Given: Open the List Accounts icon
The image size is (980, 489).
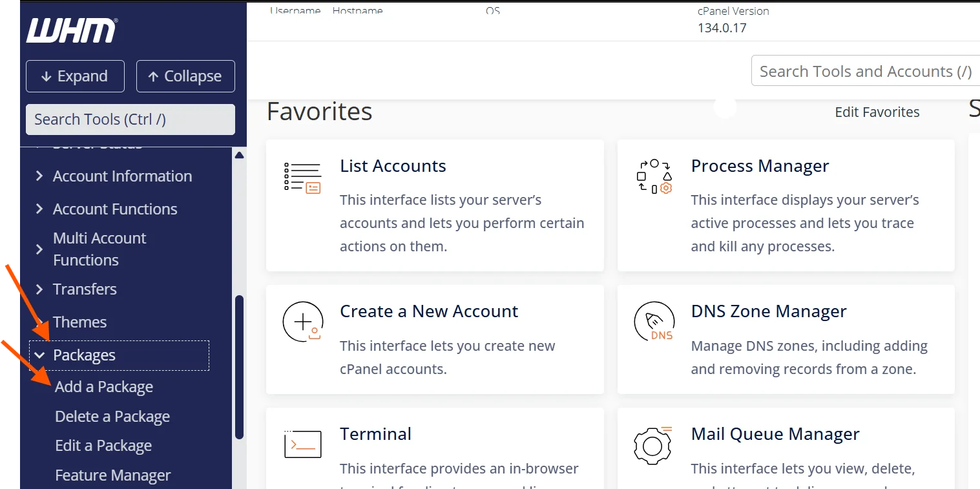Looking at the screenshot, I should pyautogui.click(x=302, y=178).
